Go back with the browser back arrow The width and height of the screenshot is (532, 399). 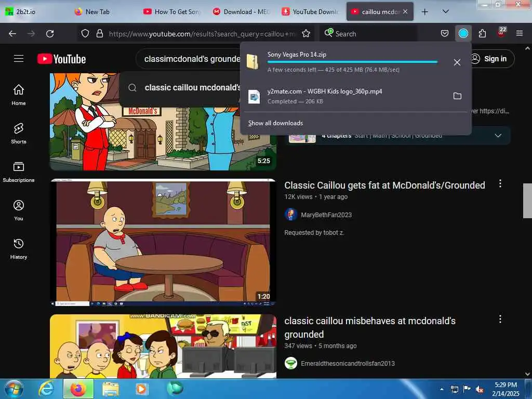pyautogui.click(x=12, y=34)
